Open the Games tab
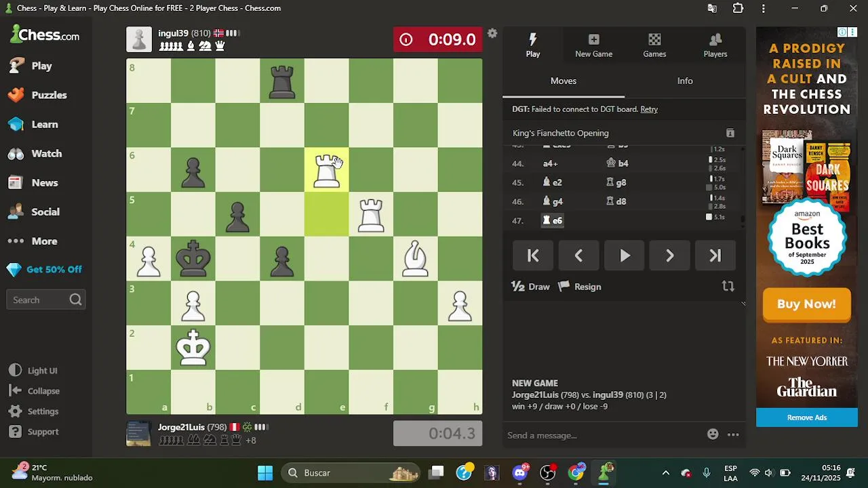The height and width of the screenshot is (488, 868). pyautogui.click(x=654, y=45)
